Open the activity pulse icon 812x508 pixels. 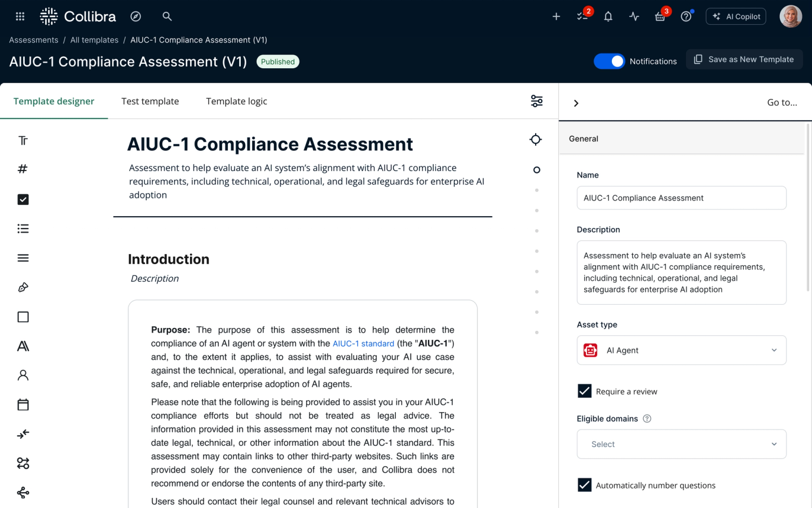coord(634,16)
